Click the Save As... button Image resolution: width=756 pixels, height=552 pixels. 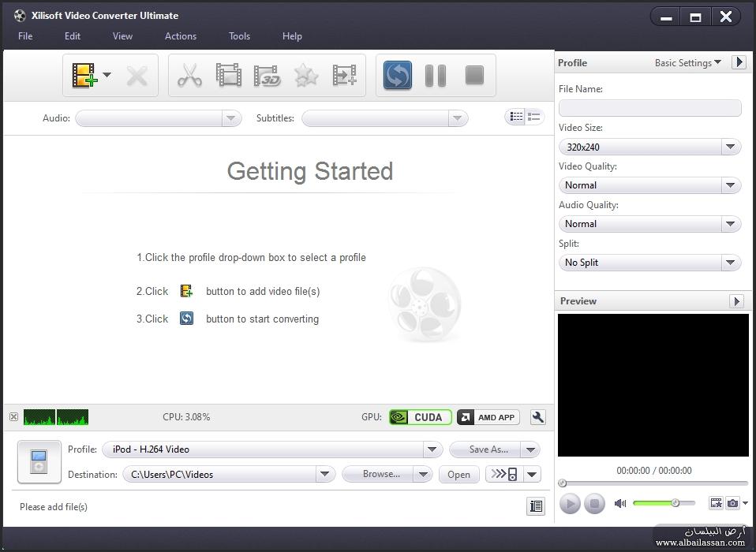[485, 449]
